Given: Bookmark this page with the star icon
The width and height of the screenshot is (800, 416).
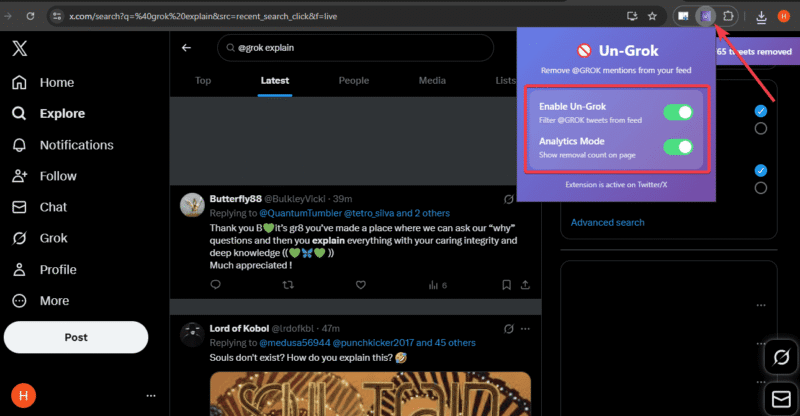Looking at the screenshot, I should (652, 16).
